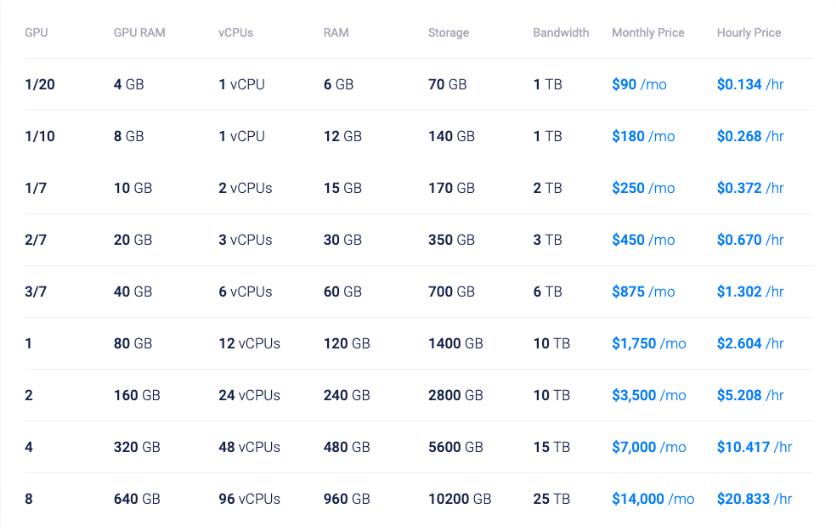836x528 pixels.
Task: Open the $250 /mo plan price
Action: (642, 189)
